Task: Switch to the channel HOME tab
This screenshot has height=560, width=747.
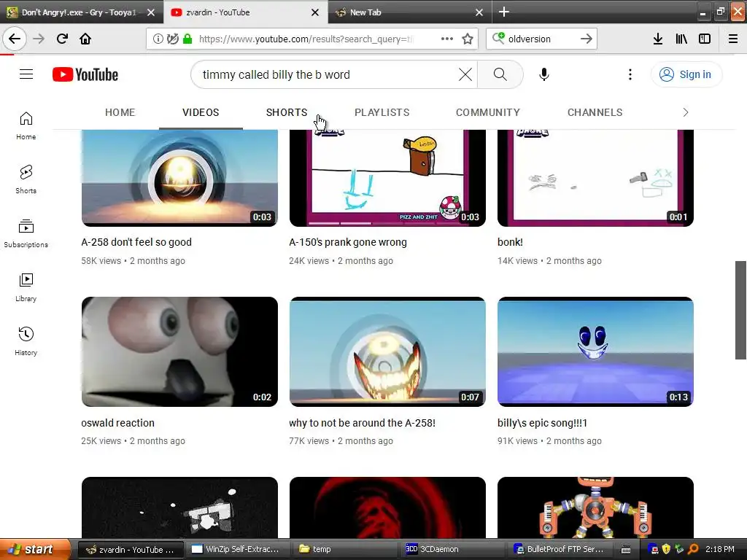Action: coord(120,112)
